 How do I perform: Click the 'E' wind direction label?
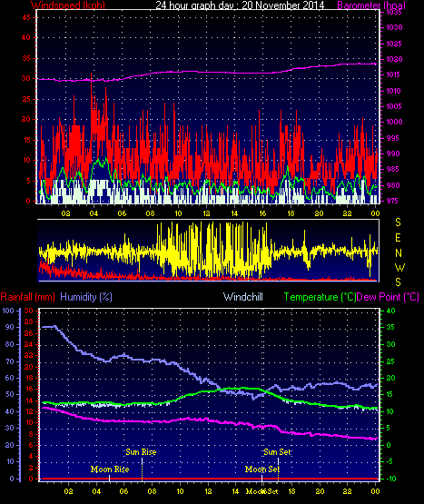click(x=398, y=238)
